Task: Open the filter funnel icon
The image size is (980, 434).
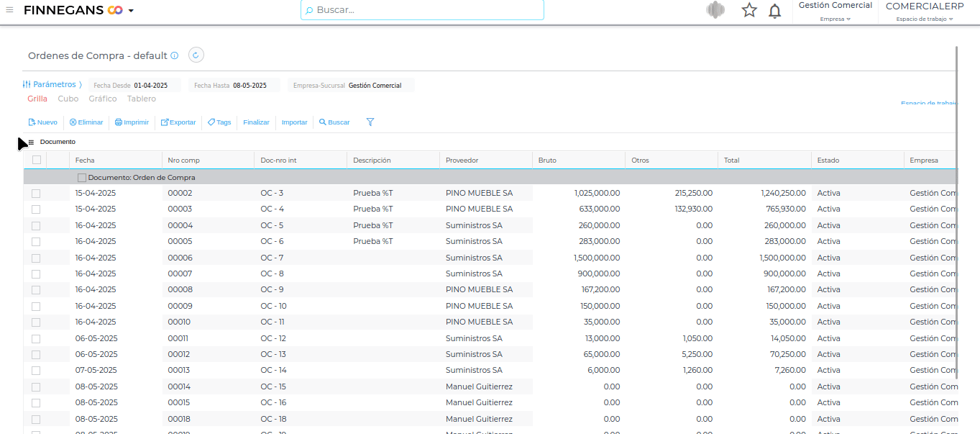Action: coord(370,122)
